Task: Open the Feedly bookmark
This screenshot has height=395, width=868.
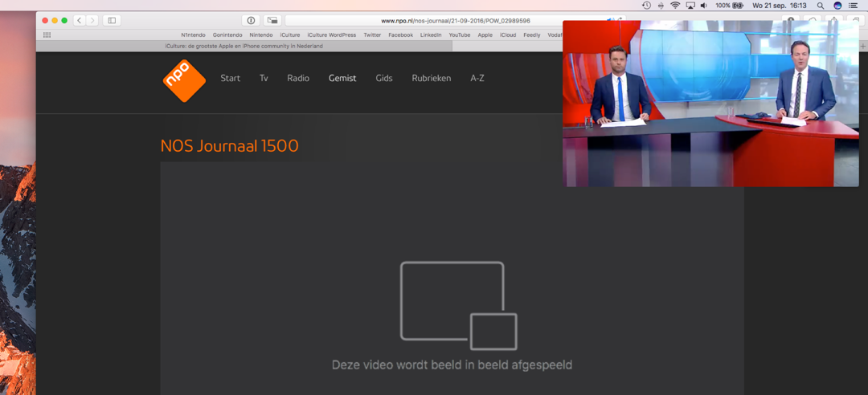Action: click(x=531, y=35)
